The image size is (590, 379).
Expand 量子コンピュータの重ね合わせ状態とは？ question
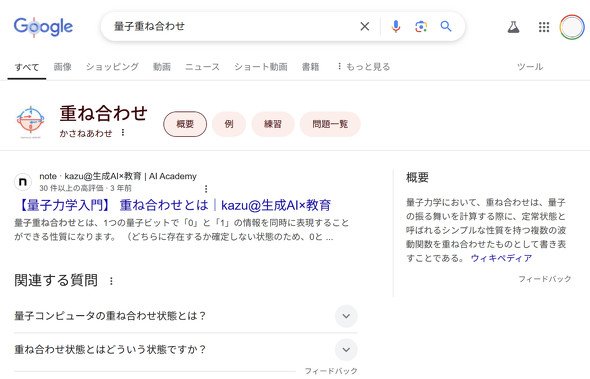(186, 316)
